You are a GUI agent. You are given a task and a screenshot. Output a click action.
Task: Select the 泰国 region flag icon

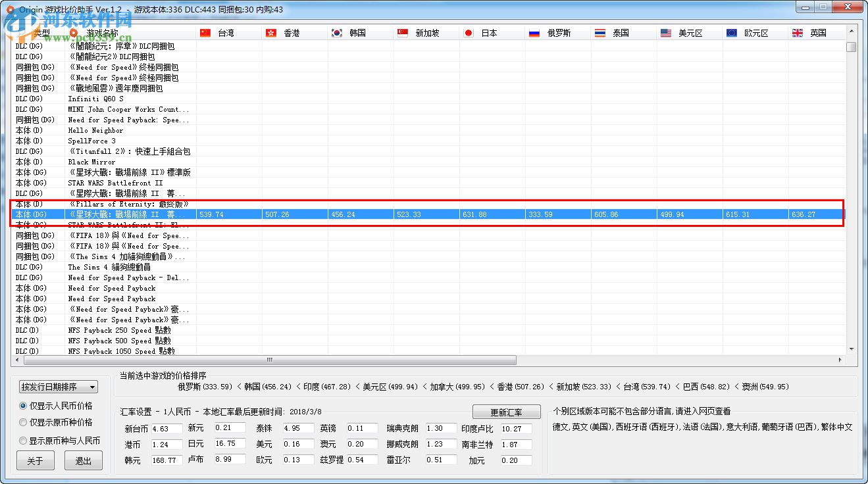click(x=600, y=32)
